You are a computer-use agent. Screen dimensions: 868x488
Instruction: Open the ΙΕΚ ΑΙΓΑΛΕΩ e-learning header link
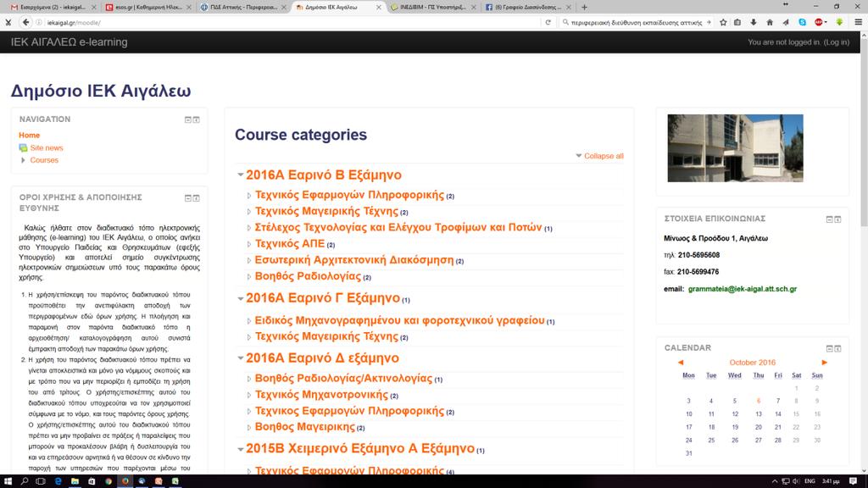(x=70, y=42)
